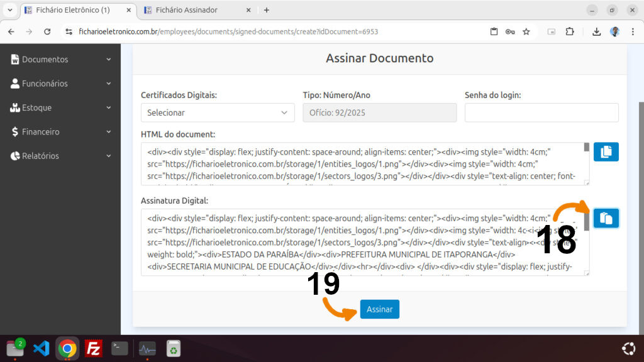Screen dimensions: 644x362
Task: Open Chrome downloads
Action: tap(596, 31)
